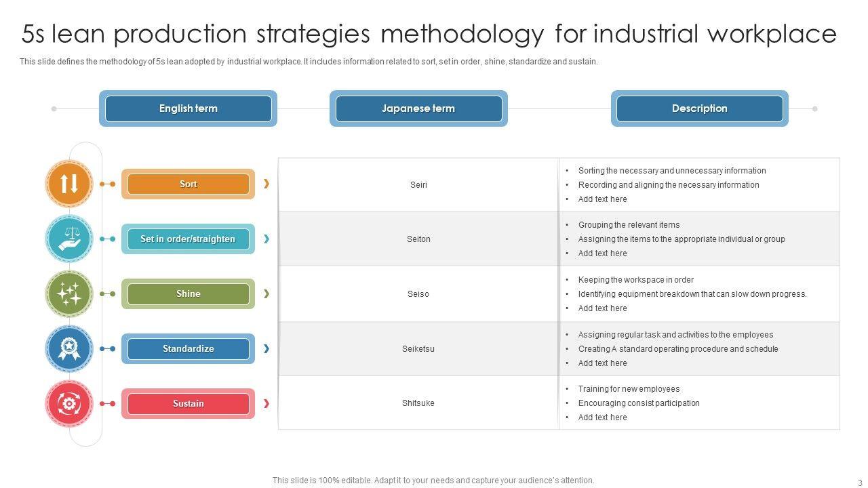The height and width of the screenshot is (488, 868).
Task: Click the green chevron beside Shine
Action: tap(267, 293)
